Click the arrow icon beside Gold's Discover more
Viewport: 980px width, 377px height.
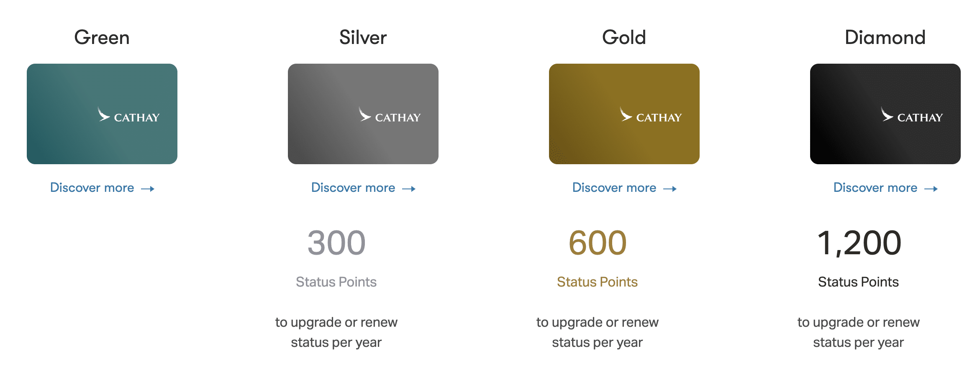(670, 189)
